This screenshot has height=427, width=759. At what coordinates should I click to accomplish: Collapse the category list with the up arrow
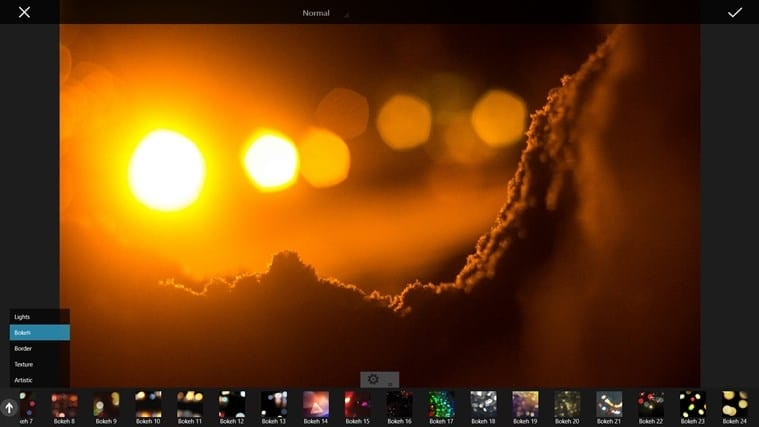9,408
